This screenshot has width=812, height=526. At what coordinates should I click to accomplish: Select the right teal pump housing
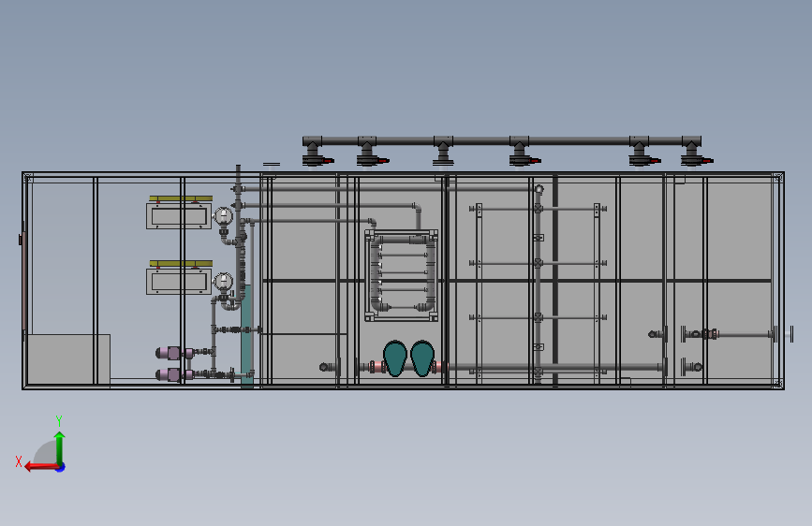pyautogui.click(x=422, y=358)
